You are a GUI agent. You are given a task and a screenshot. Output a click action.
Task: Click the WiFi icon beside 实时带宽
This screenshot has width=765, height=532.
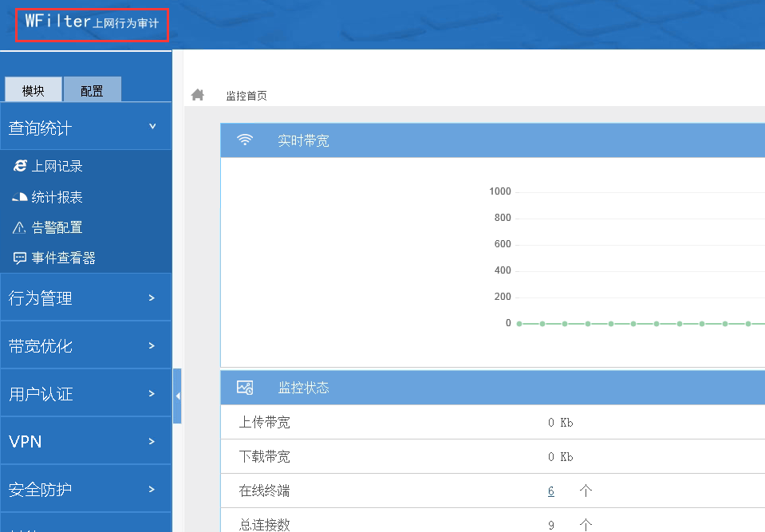[245, 140]
